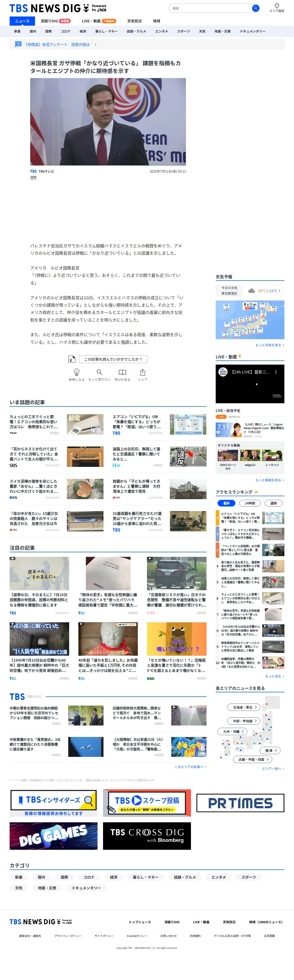This screenshot has width=294, height=980.
Task: Select the 地域 tab
Action: (157, 21)
